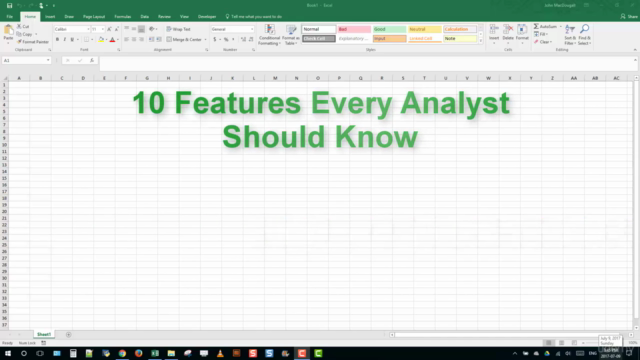Switch to the Data tab
The image size is (640, 360).
(144, 17)
